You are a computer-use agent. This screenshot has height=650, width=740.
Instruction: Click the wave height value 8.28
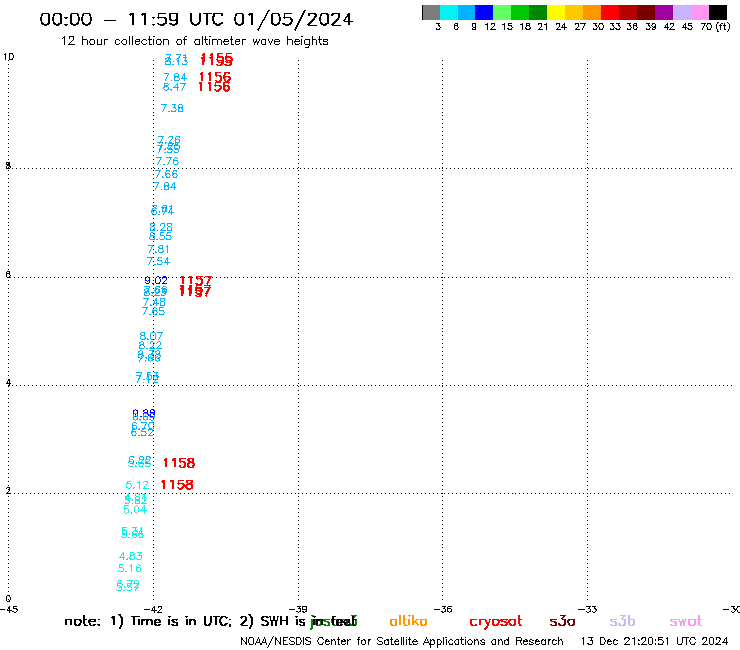click(161, 228)
